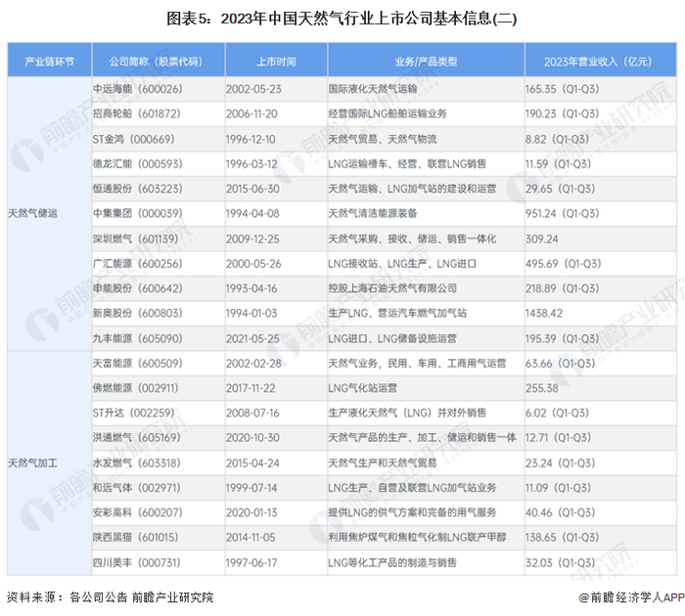685x616 pixels.
Task: Click the @前瞻经济学人APP credit
Action: click(x=632, y=596)
